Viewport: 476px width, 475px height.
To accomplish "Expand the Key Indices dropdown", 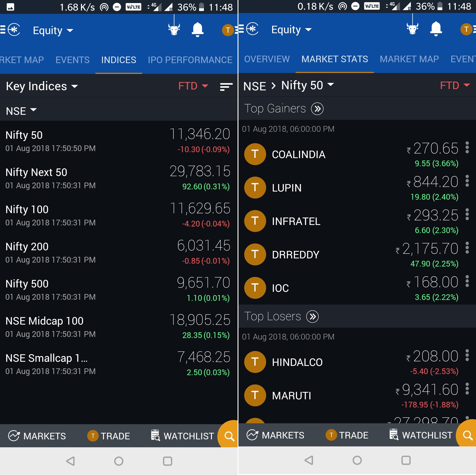I will pos(42,86).
